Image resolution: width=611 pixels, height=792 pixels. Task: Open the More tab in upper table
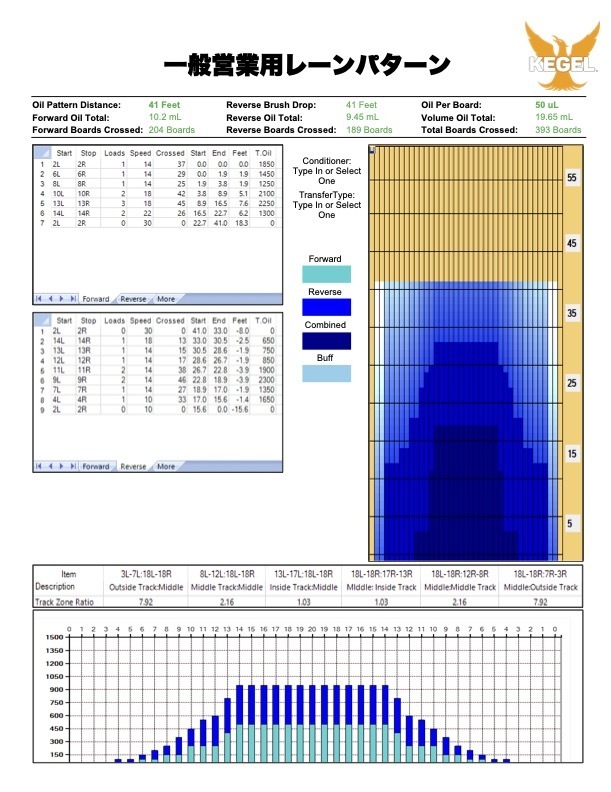(166, 299)
